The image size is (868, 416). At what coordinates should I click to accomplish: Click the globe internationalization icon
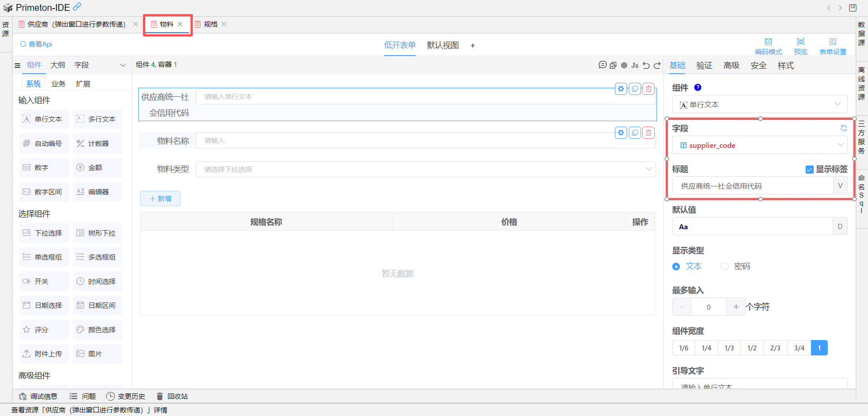(x=624, y=65)
